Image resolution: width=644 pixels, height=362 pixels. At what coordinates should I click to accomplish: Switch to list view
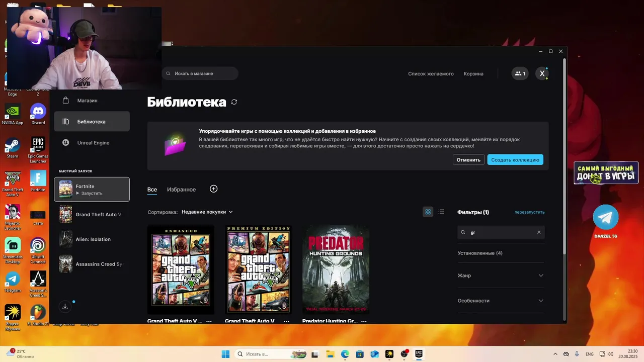click(441, 212)
